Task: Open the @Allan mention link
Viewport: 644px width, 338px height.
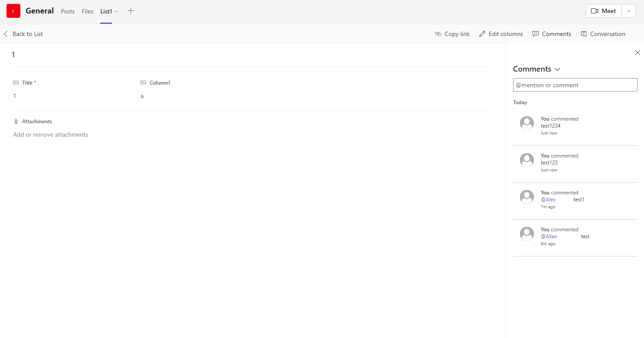Action: [x=549, y=236]
